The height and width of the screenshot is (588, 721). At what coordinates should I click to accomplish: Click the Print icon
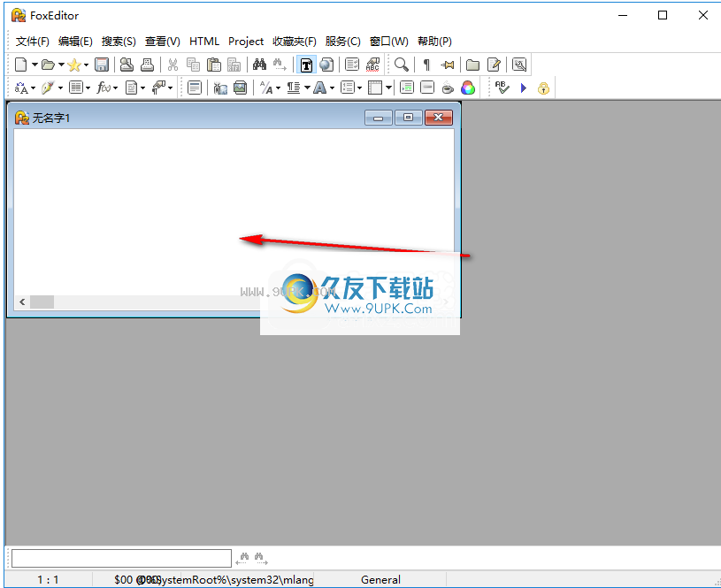point(147,65)
